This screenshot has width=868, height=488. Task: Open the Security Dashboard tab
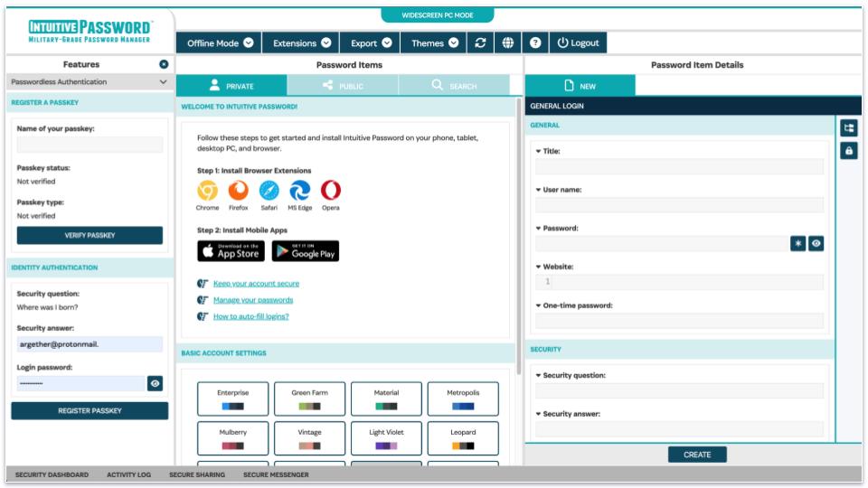click(52, 474)
